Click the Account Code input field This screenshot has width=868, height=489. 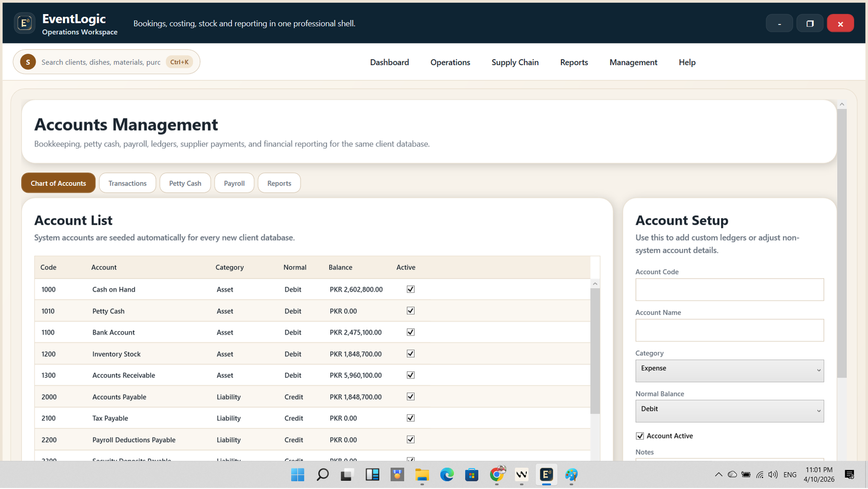click(x=729, y=289)
